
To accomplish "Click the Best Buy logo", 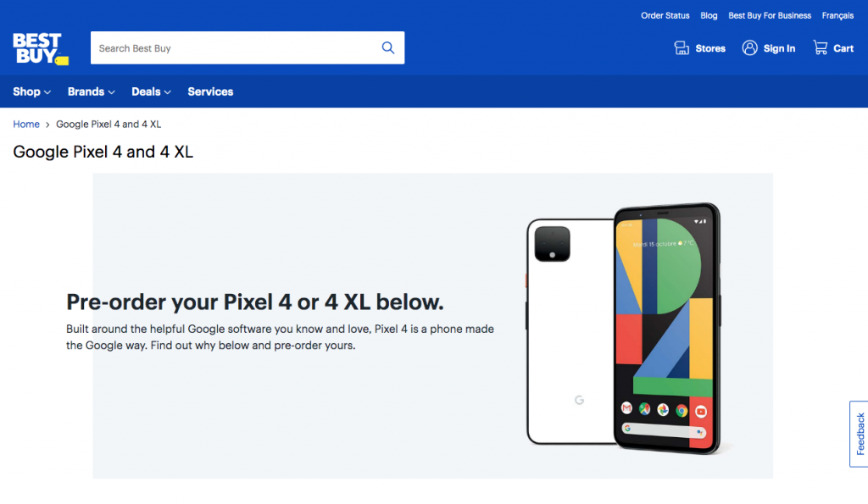I will click(x=41, y=48).
